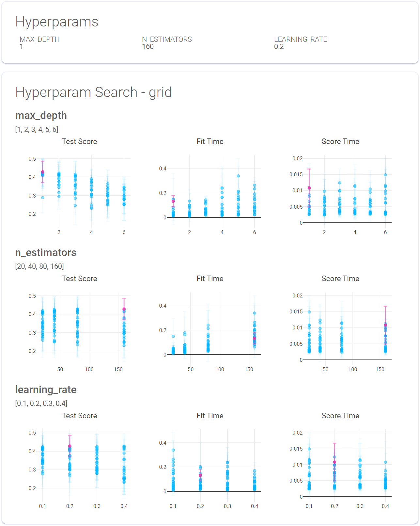Click topmost point at learning_rate 0.1 Fit Time
Viewport: 420px width, 526px height.
click(173, 450)
